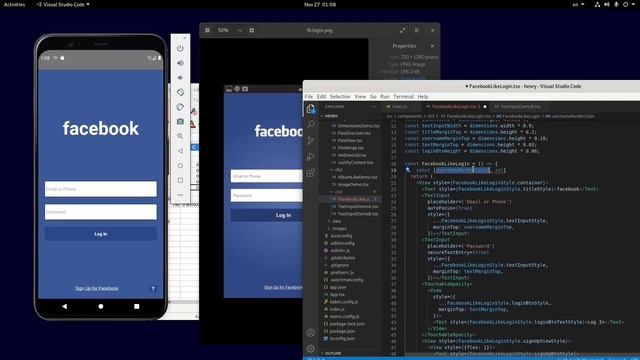Open the Extensions view in VS Code

point(311,173)
